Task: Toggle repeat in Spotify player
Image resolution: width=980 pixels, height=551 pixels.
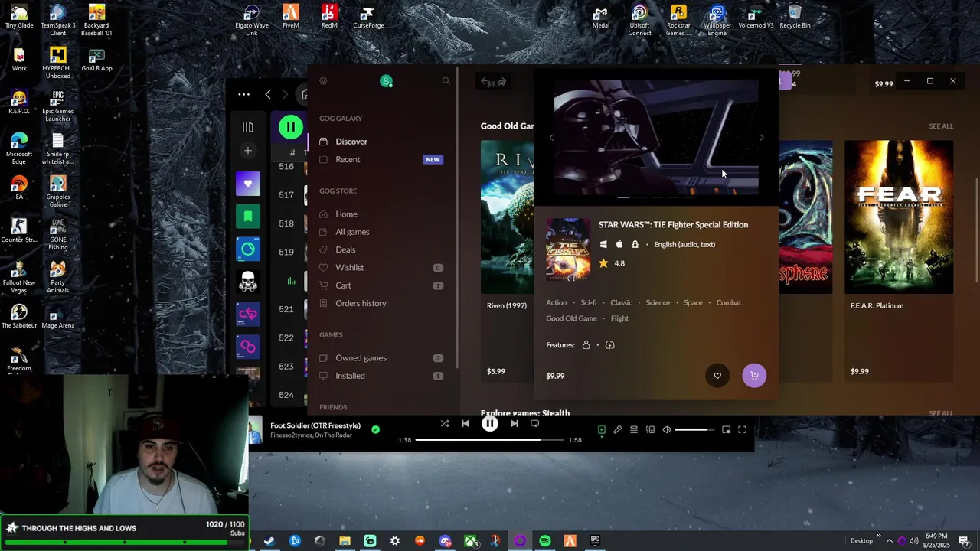Action: click(x=535, y=423)
